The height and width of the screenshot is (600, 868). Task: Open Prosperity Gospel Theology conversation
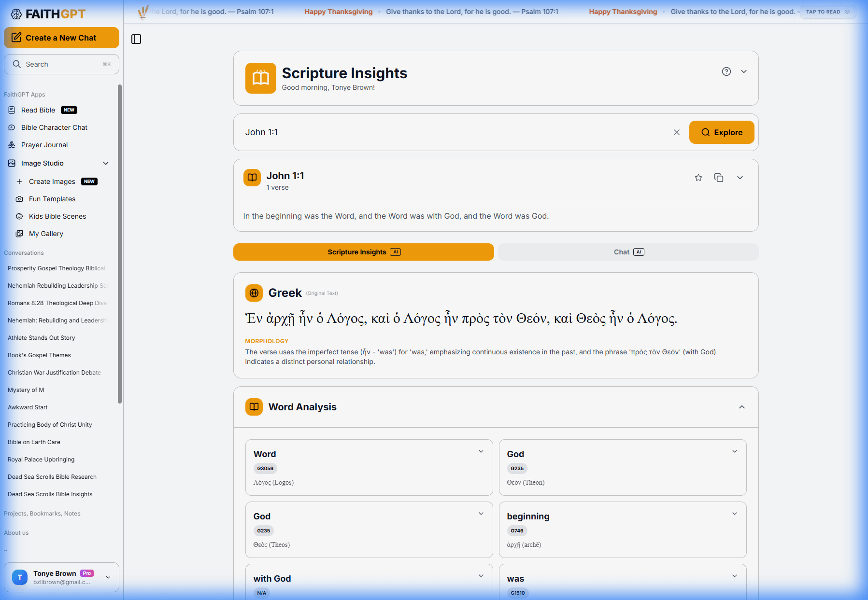click(x=57, y=268)
